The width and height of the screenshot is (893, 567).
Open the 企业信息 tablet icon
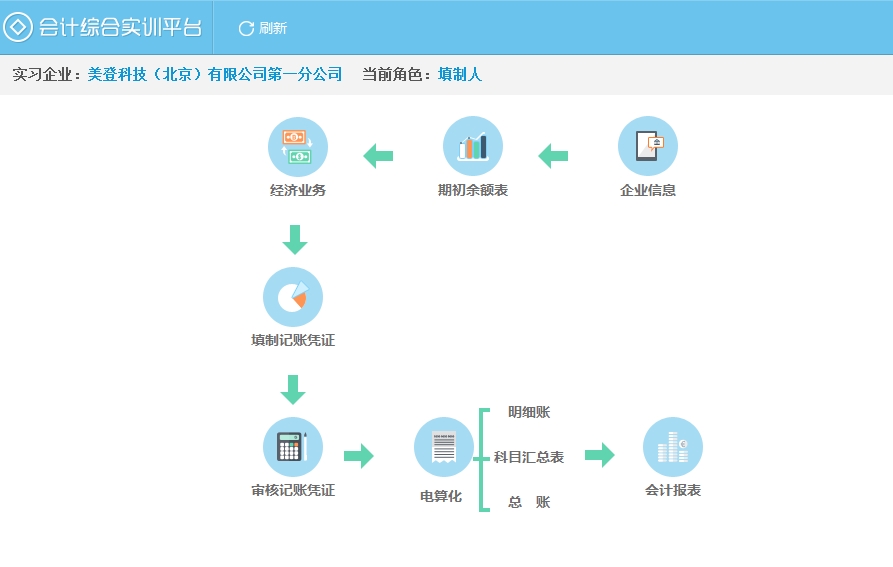click(647, 147)
